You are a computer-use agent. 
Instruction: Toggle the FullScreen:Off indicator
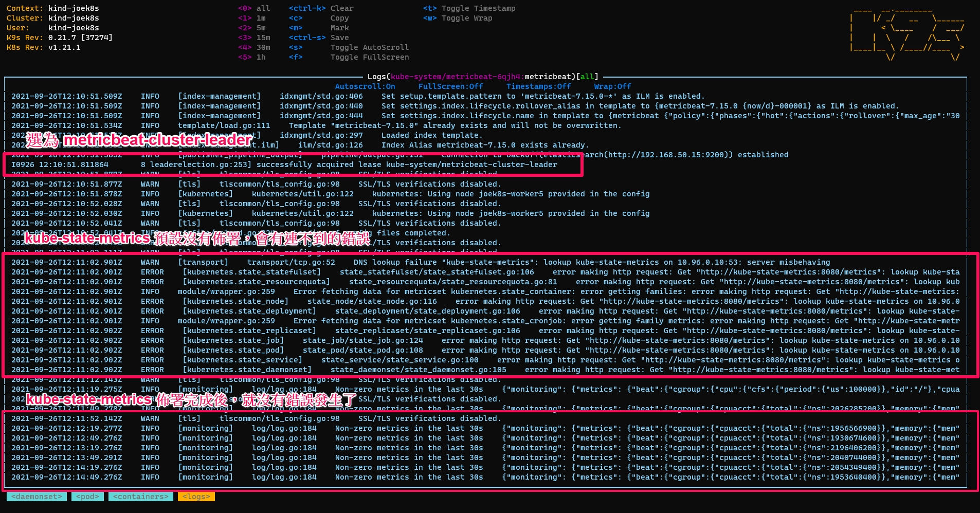(450, 86)
